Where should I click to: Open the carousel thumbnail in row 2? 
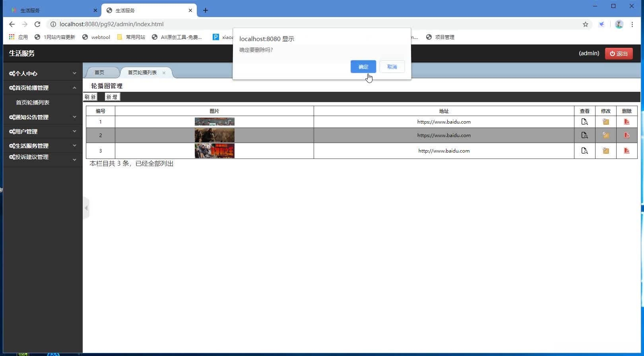tap(215, 135)
